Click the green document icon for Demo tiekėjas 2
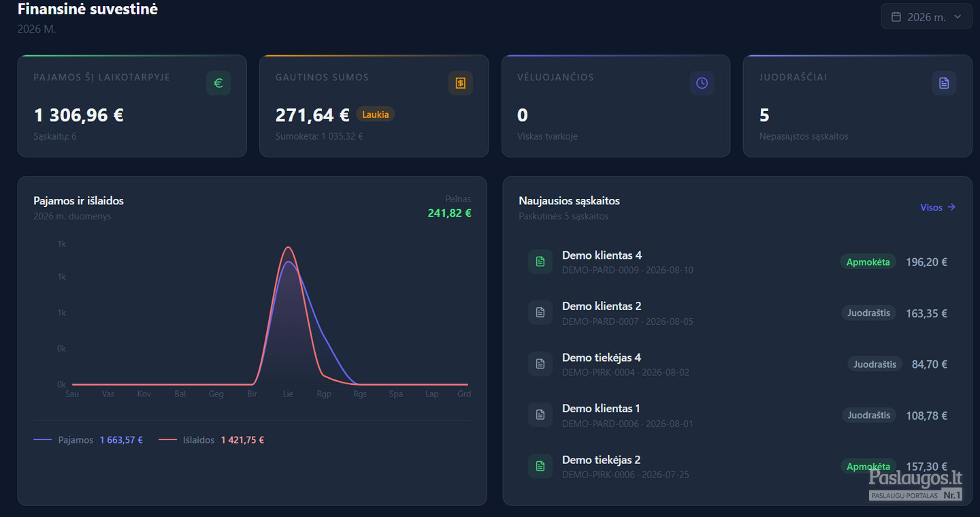 click(x=540, y=466)
